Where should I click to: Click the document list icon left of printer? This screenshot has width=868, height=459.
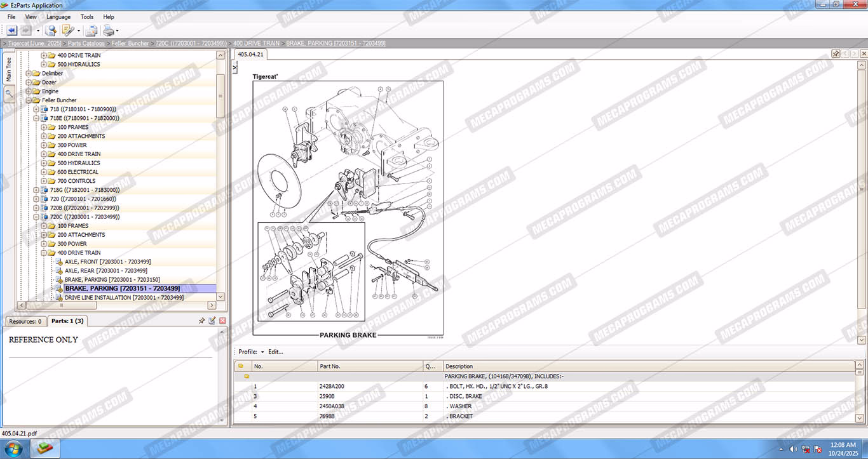click(92, 30)
